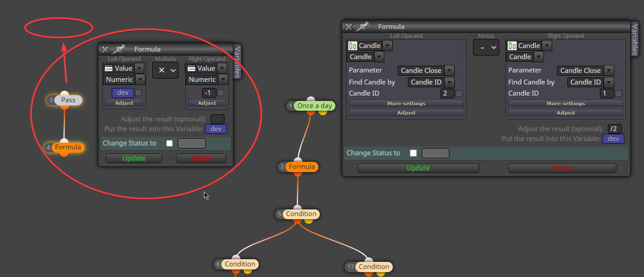Toggle right operand Parameter Candle Close checkbox
This screenshot has height=277, width=644.
pos(618,70)
